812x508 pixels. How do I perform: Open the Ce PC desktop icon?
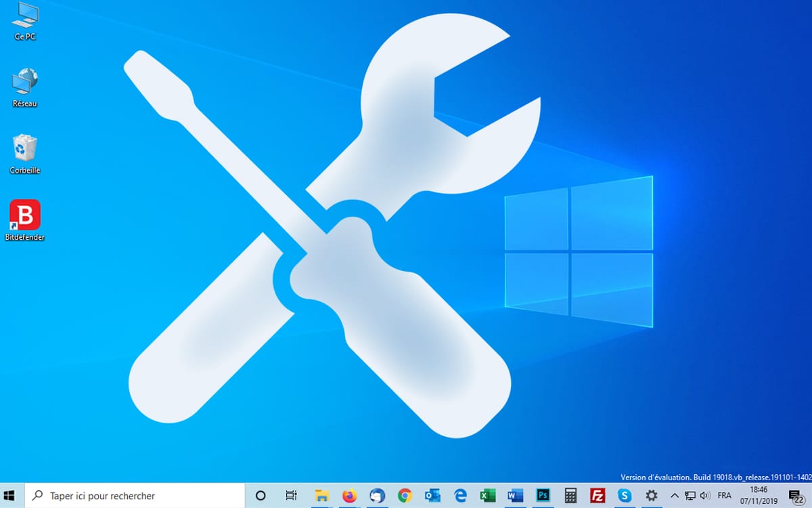tap(25, 20)
